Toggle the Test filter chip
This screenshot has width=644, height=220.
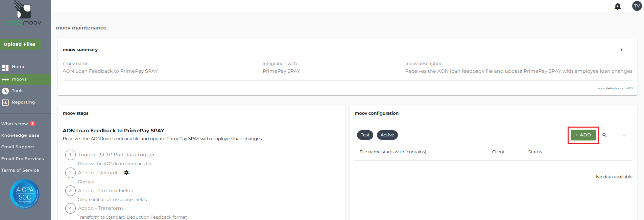coord(365,135)
